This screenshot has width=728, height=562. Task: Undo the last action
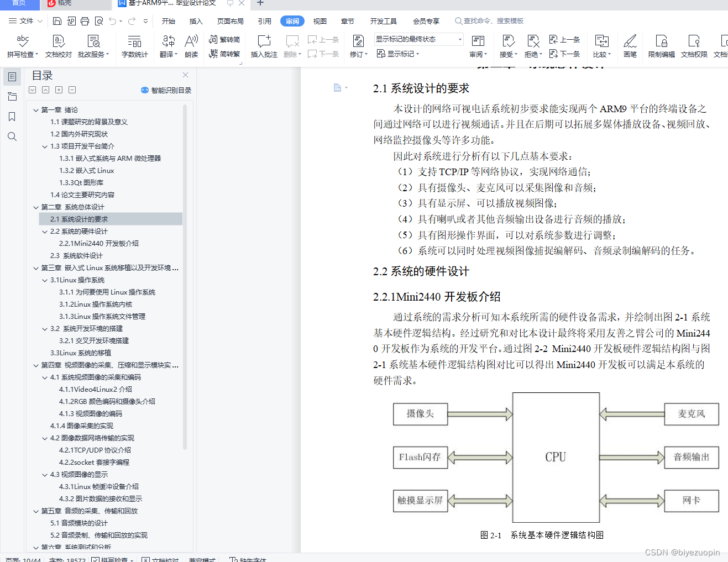pyautogui.click(x=113, y=21)
